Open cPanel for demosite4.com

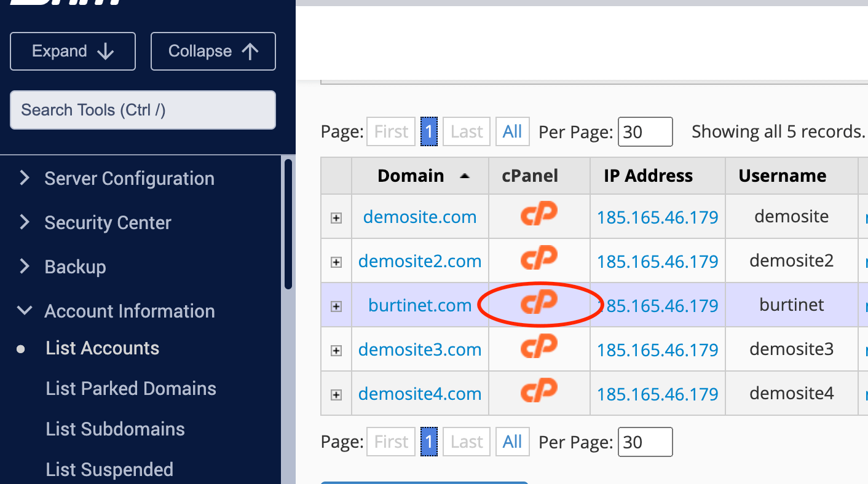539,392
